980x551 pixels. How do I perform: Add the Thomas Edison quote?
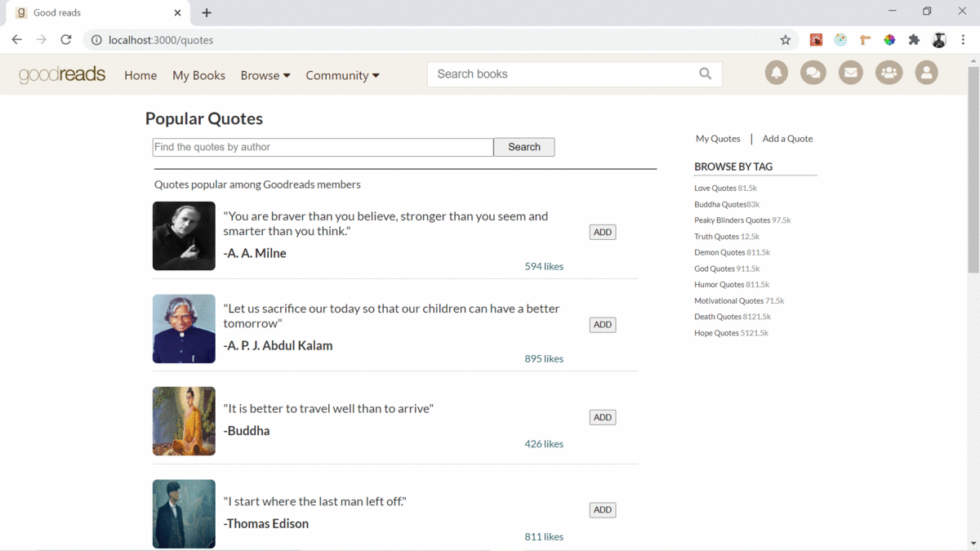pos(603,510)
